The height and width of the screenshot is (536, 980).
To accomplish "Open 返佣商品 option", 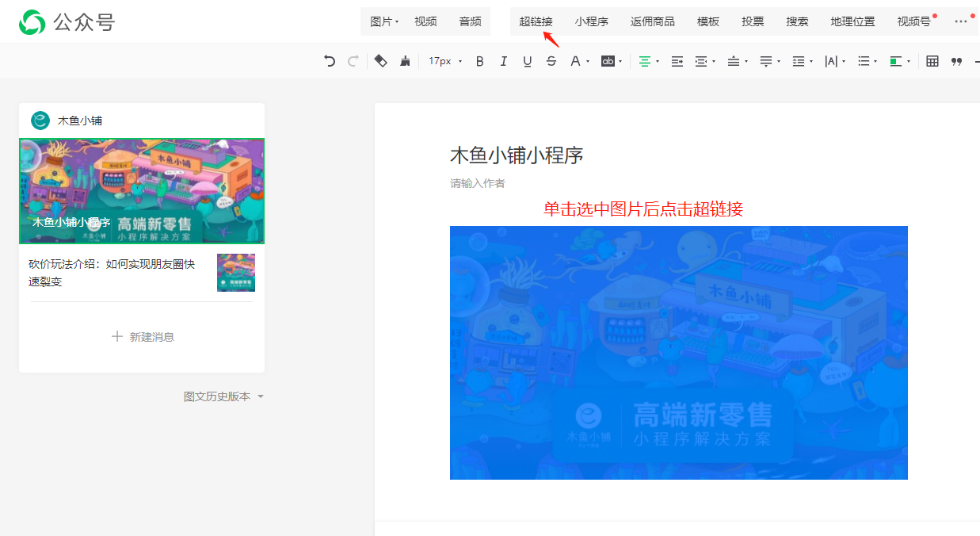I will 653,21.
